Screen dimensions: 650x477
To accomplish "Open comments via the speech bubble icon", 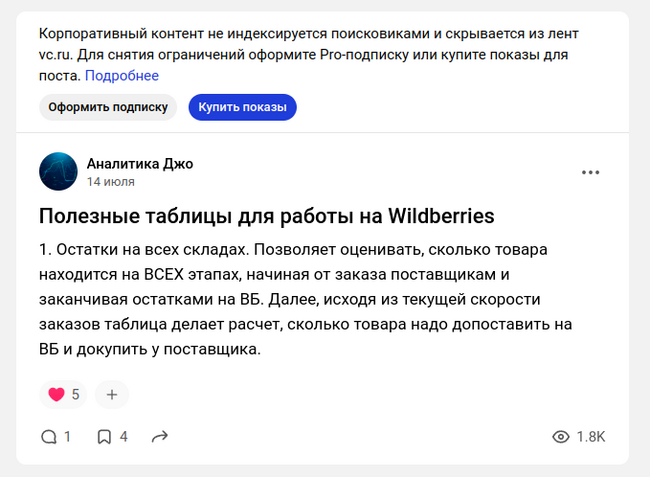I will click(x=48, y=437).
